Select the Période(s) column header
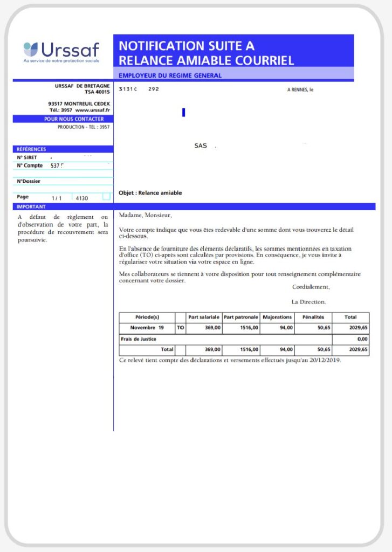The width and height of the screenshot is (392, 552). coord(147,317)
